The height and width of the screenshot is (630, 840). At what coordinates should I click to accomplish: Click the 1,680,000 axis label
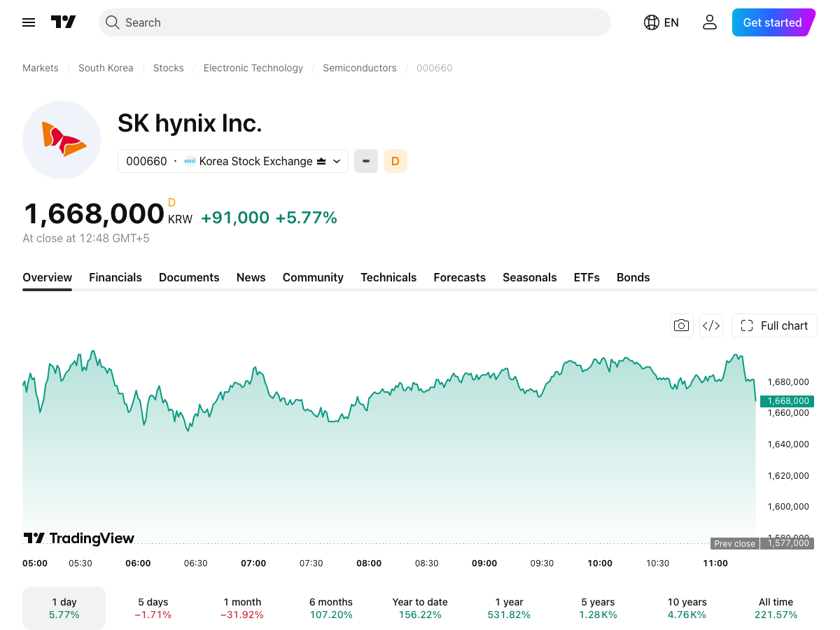[x=788, y=382]
